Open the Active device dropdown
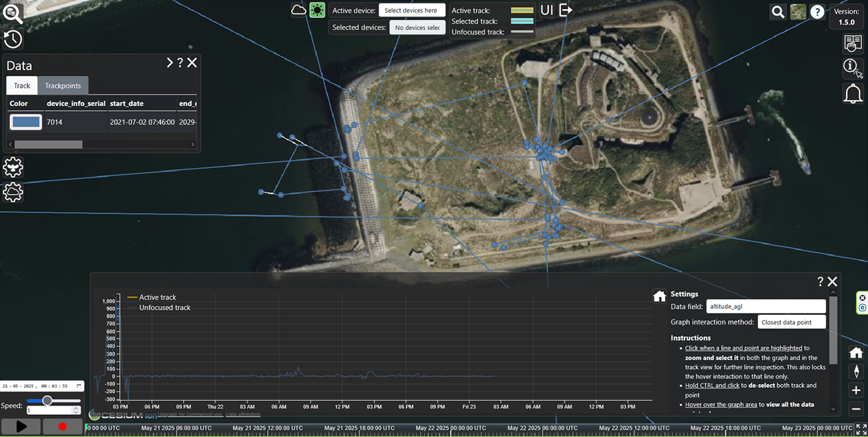The height and width of the screenshot is (437, 868). [x=411, y=11]
